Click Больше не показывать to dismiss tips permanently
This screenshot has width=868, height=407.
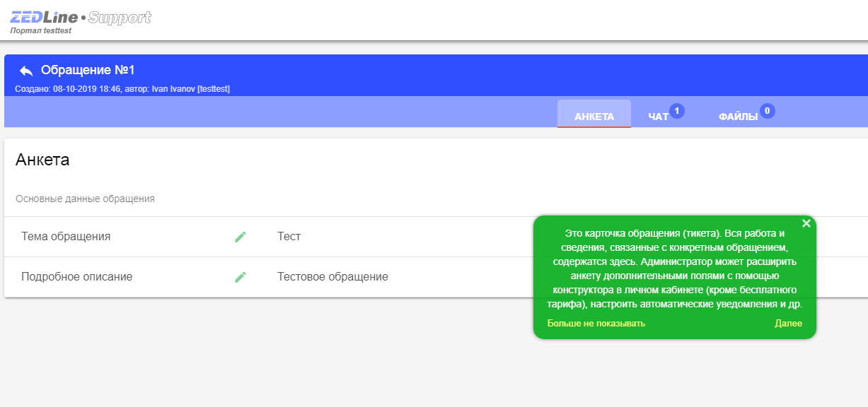(596, 323)
